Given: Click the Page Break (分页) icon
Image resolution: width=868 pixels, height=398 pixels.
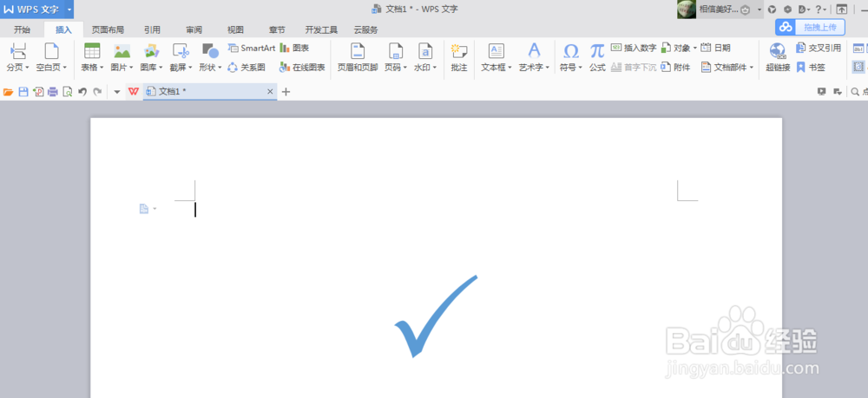Looking at the screenshot, I should tap(18, 51).
